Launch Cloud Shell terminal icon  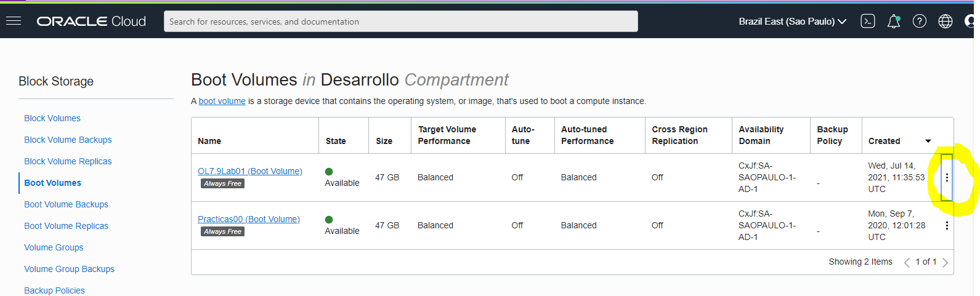click(x=867, y=21)
